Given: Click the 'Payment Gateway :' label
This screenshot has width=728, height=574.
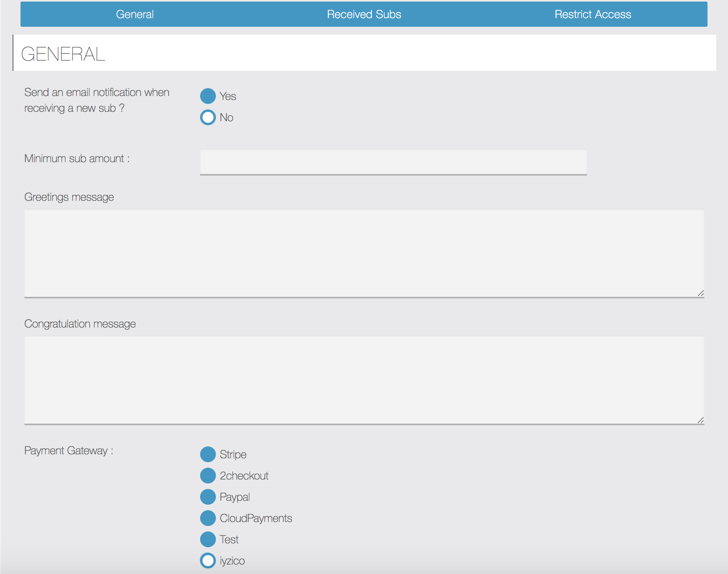Looking at the screenshot, I should coord(69,450).
